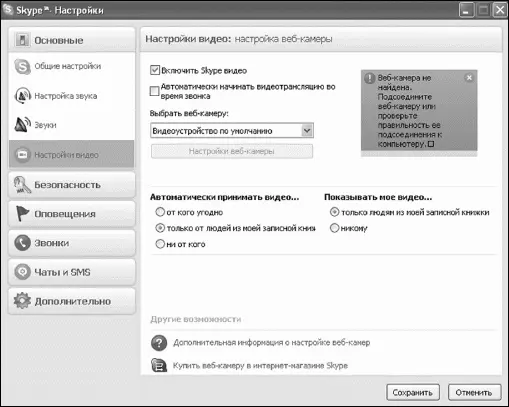Viewport: 509px width, 407px height.
Task: Enable automatic video broadcast during calls checkbox
Action: 154,91
